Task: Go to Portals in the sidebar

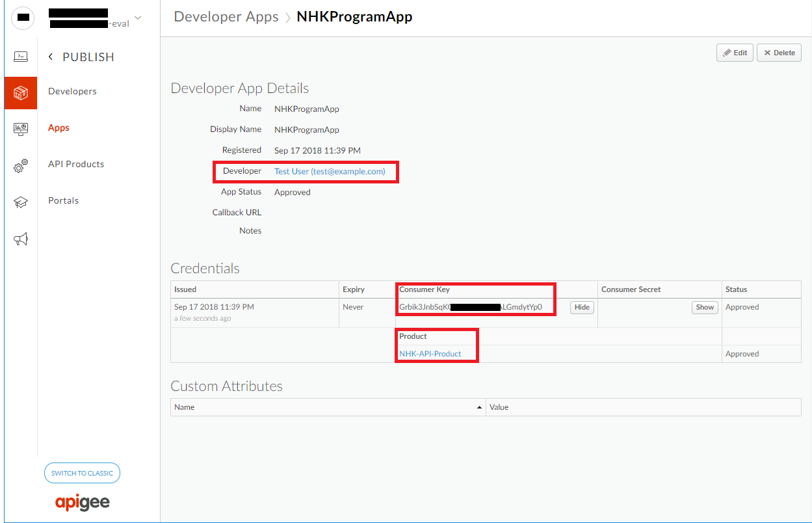Action: pyautogui.click(x=62, y=200)
